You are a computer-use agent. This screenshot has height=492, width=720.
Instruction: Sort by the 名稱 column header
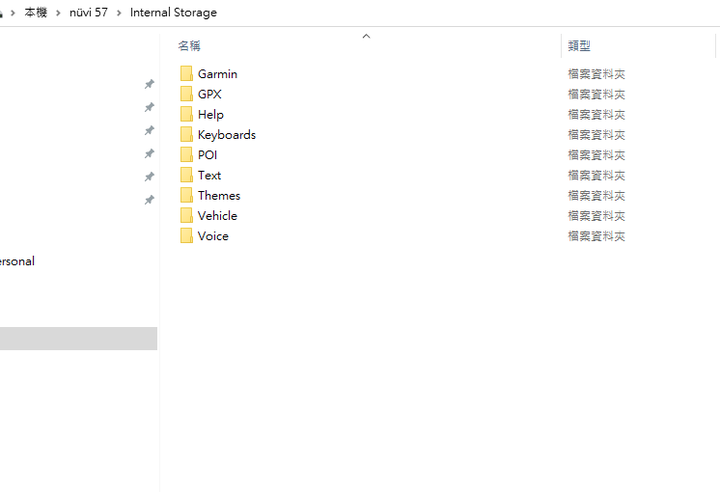(x=189, y=46)
